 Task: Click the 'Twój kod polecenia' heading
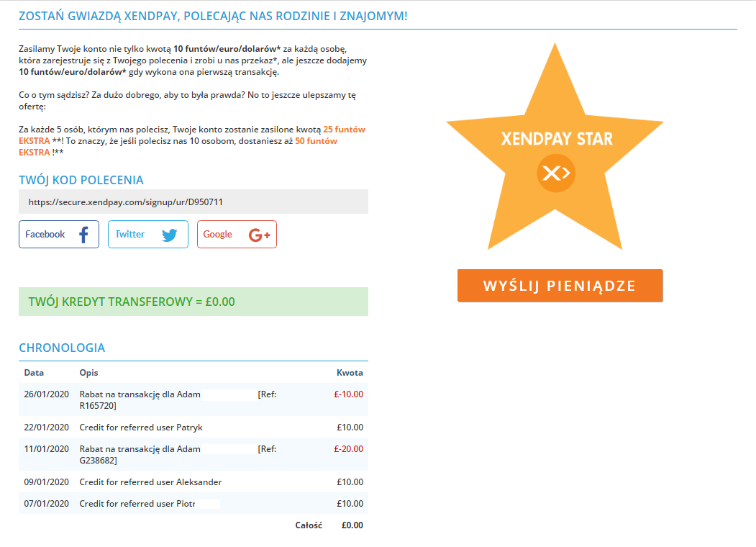[x=81, y=180]
